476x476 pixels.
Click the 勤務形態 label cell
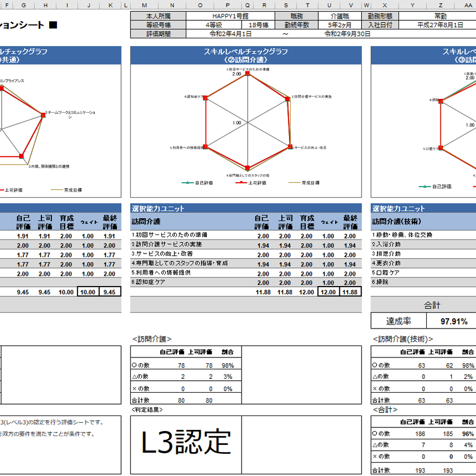point(380,16)
